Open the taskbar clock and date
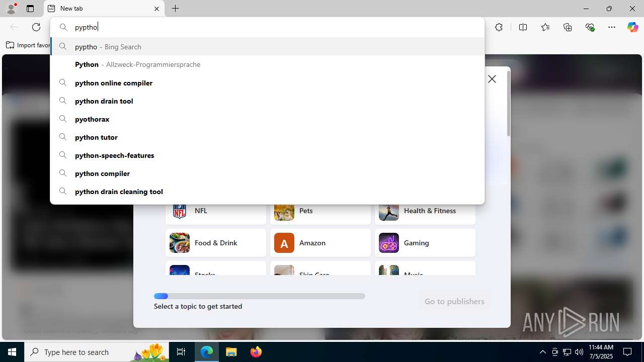This screenshot has height=362, width=644. point(601,352)
